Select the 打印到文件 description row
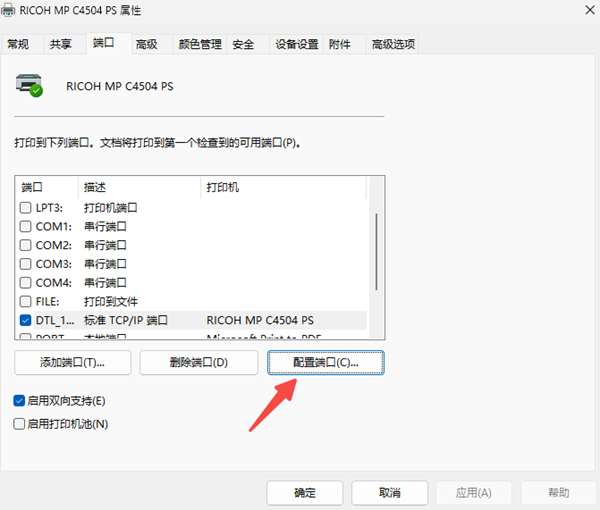Screen dimensions: 600x510 point(111,301)
